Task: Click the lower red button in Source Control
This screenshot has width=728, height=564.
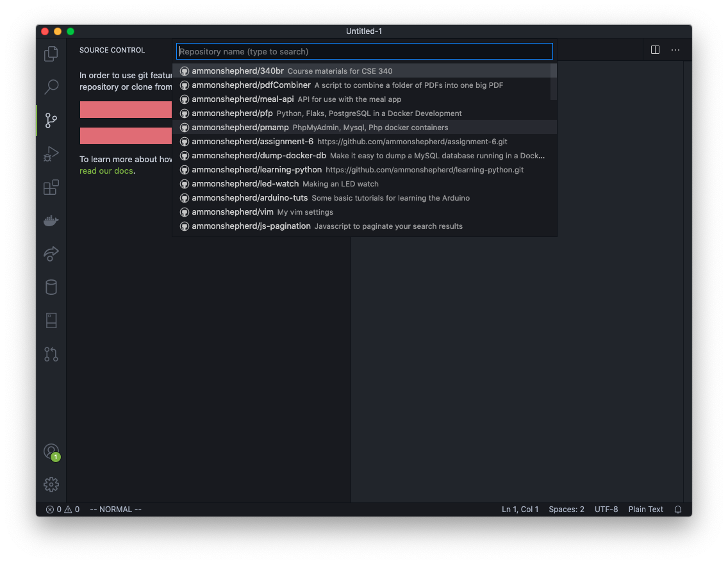Action: [126, 136]
